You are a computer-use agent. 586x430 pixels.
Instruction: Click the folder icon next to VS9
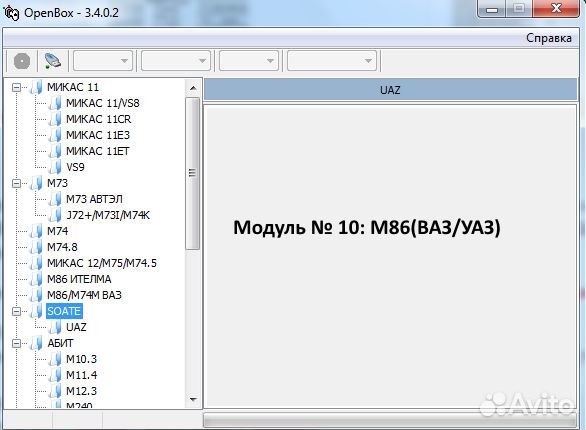(55, 167)
